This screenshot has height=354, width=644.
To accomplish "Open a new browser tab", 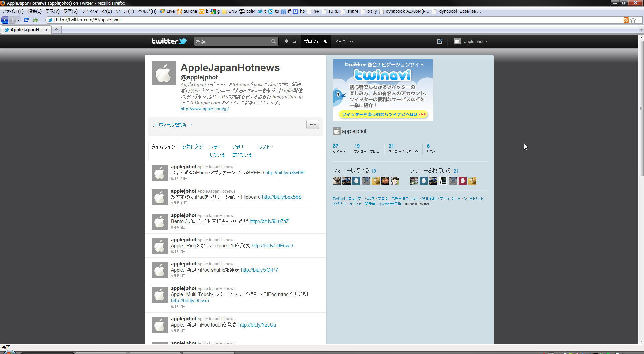I will 56,30.
